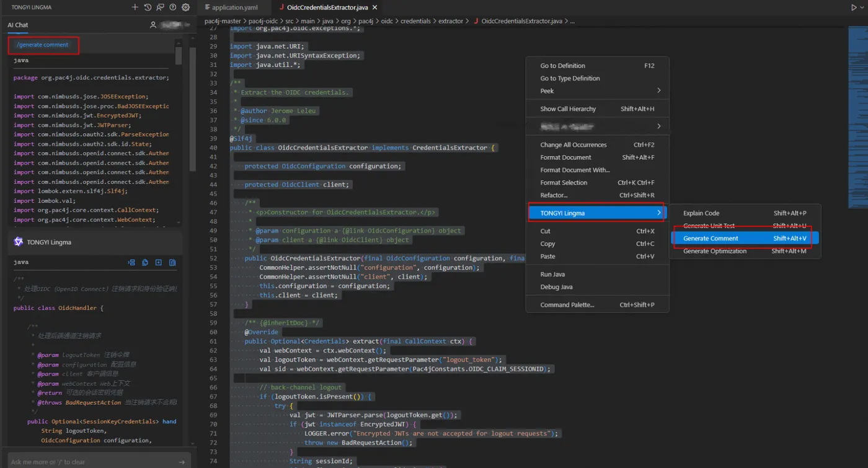Run Java with the play icon
868x468 pixels.
click(854, 7)
